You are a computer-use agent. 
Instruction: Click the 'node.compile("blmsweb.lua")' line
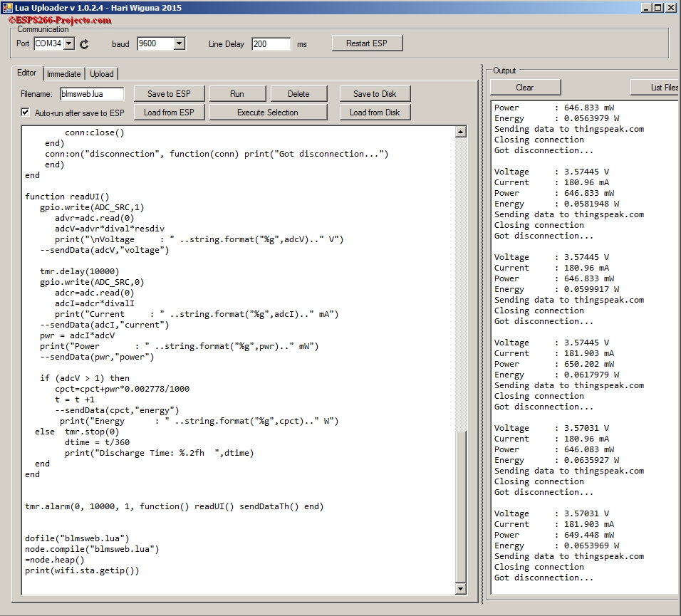pos(92,549)
